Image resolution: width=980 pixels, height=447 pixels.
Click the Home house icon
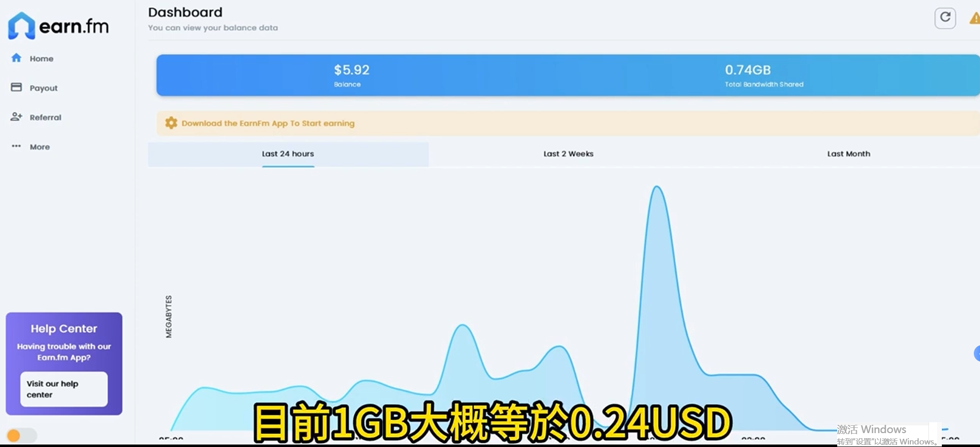(x=16, y=58)
